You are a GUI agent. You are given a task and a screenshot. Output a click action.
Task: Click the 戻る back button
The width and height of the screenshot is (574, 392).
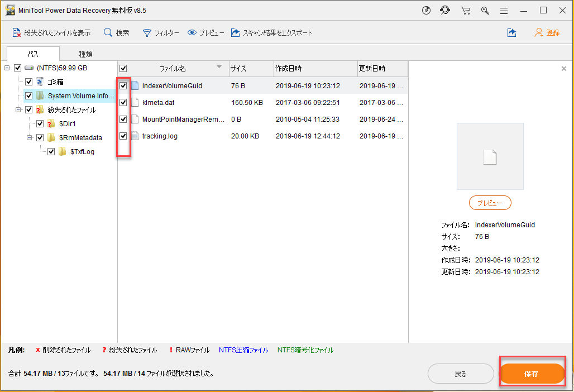[x=461, y=374]
